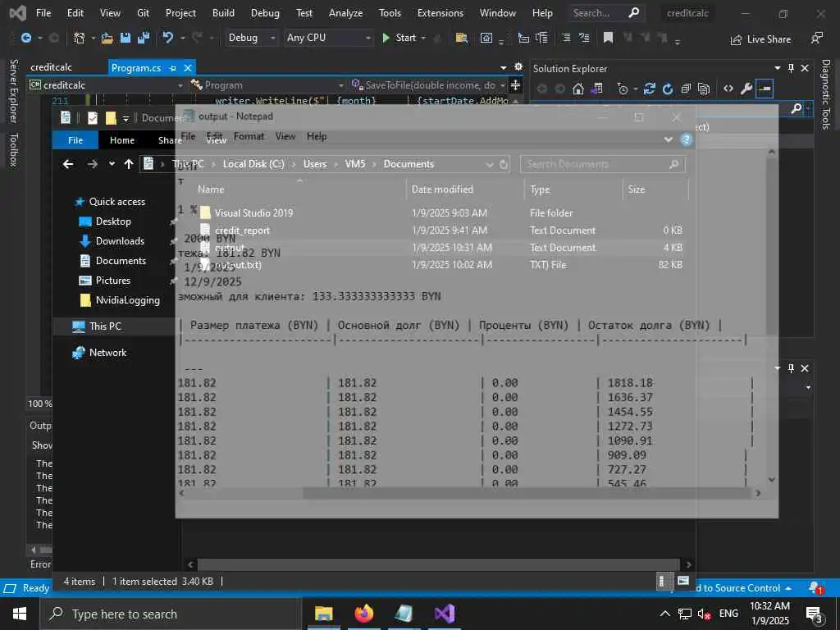Go up one folder level in File Explorer

[129, 164]
